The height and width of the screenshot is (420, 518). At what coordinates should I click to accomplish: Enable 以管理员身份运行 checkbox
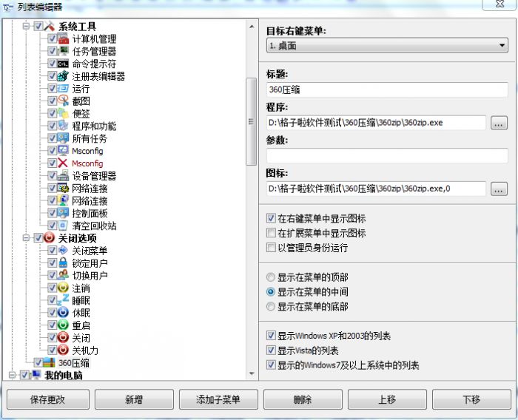coord(272,248)
